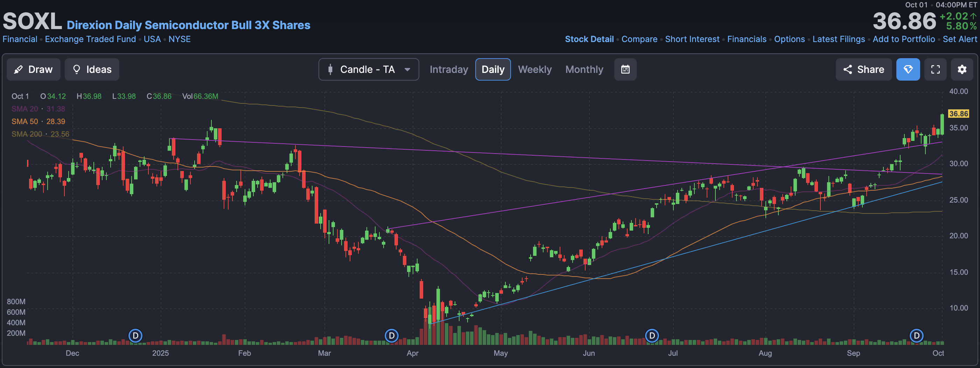Click the pencil icon in Draw button
980x368 pixels.
click(18, 69)
